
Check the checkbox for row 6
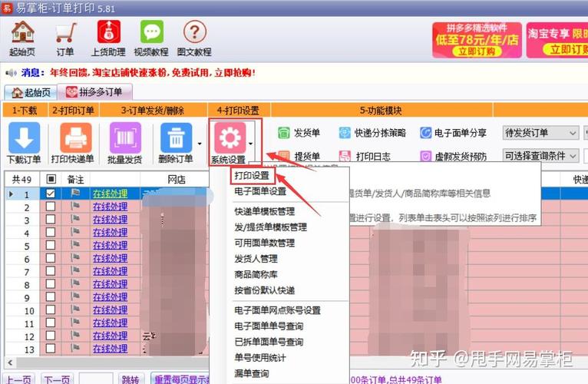[50, 258]
